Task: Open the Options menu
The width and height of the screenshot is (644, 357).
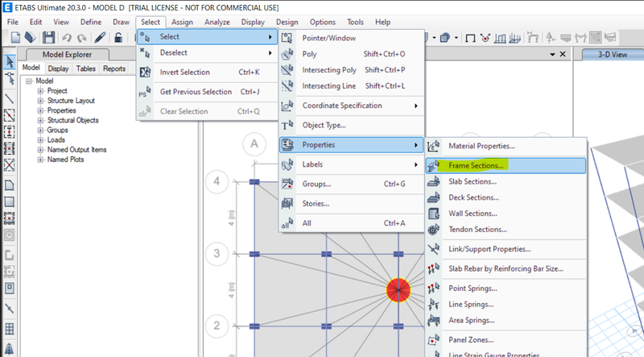Action: [x=323, y=23]
